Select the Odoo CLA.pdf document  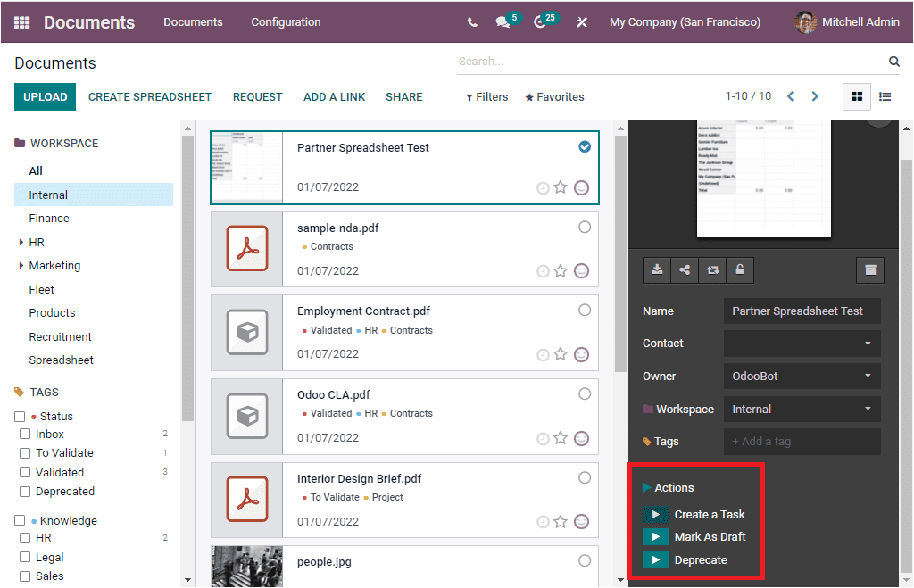point(585,394)
